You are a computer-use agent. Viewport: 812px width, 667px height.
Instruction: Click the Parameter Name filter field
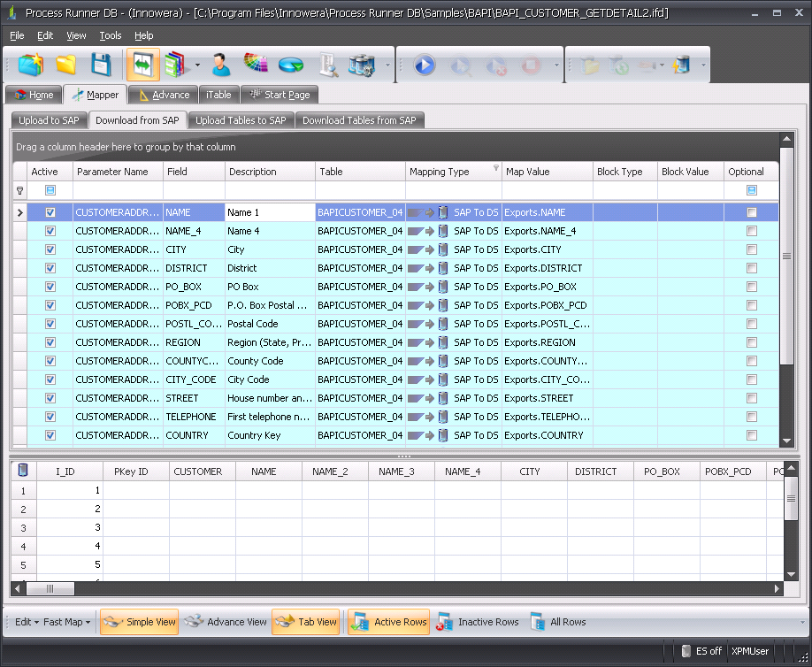118,190
